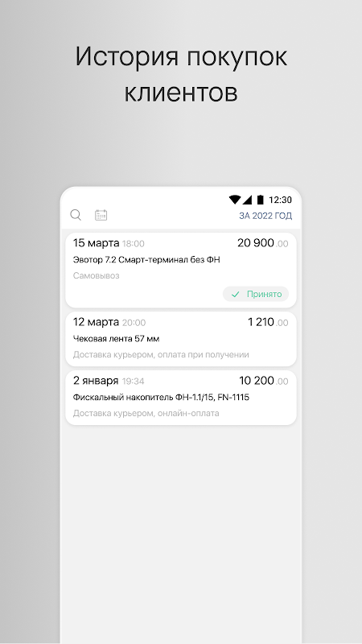Tap Доставка курьером, оплата при получении text

pos(161,354)
